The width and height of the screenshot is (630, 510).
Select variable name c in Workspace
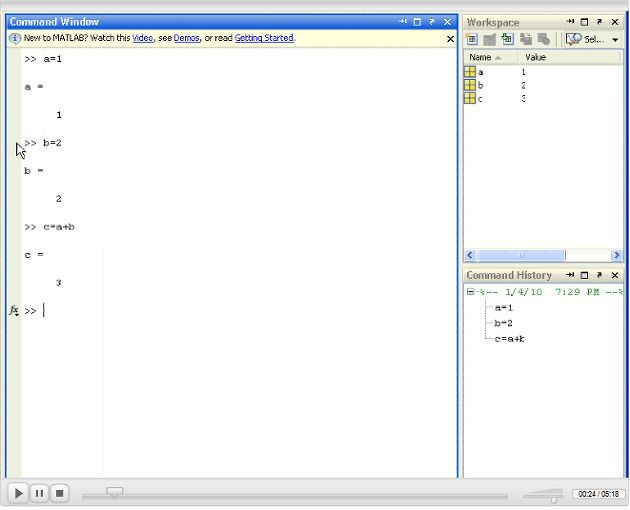480,99
